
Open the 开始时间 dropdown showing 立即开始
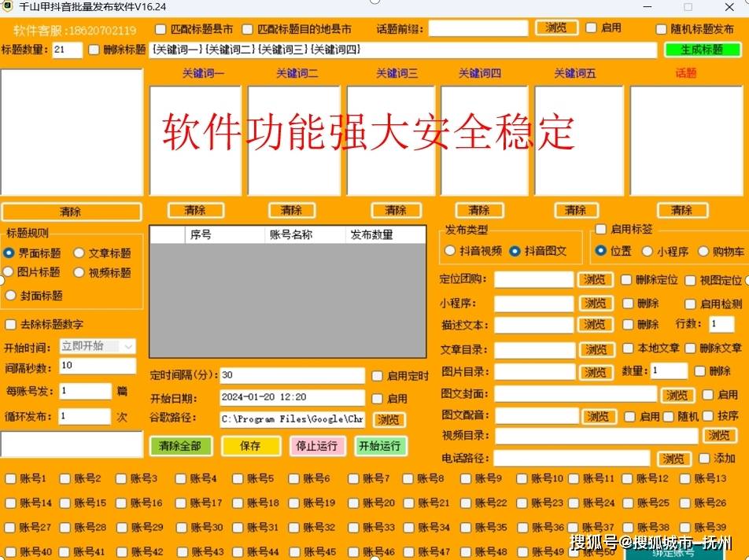[x=98, y=346]
